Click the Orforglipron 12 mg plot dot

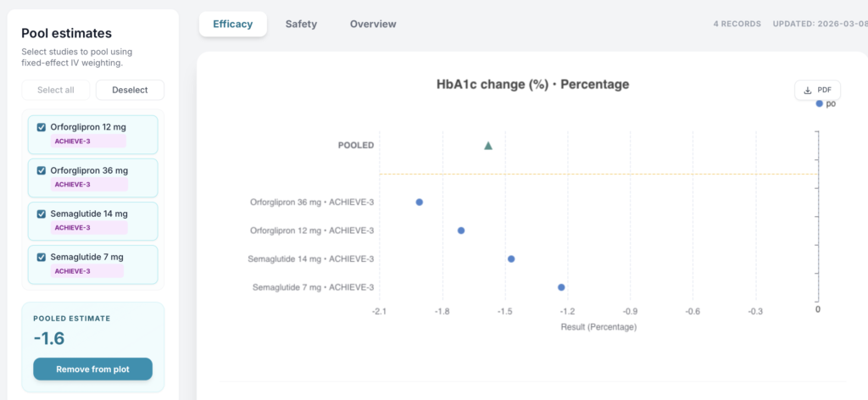[x=461, y=231]
